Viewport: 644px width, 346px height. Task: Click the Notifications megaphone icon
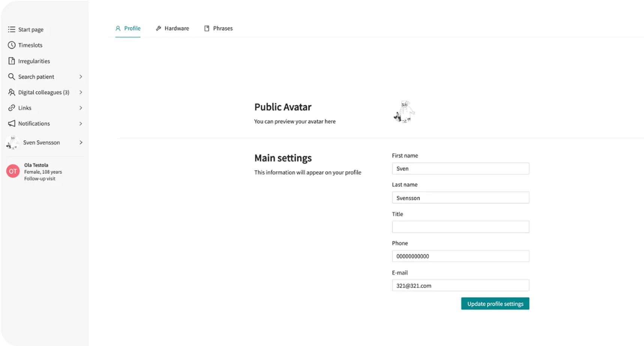tap(12, 123)
